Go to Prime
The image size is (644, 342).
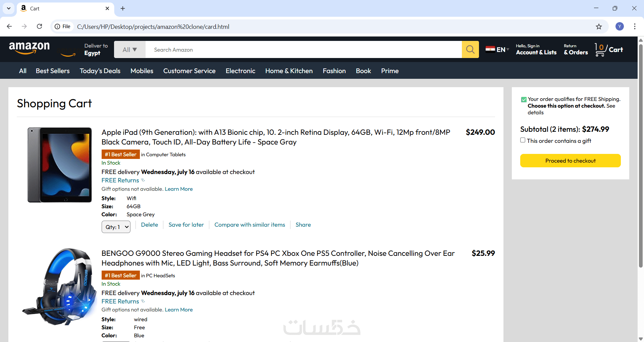pos(390,71)
